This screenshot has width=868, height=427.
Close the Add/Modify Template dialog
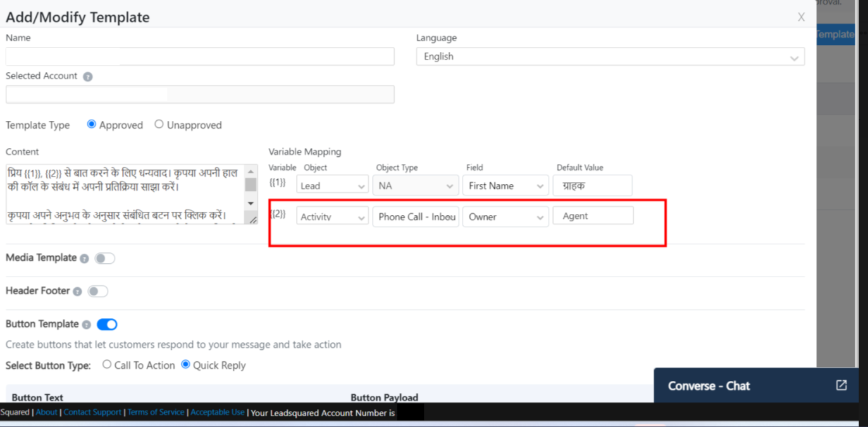click(x=801, y=17)
